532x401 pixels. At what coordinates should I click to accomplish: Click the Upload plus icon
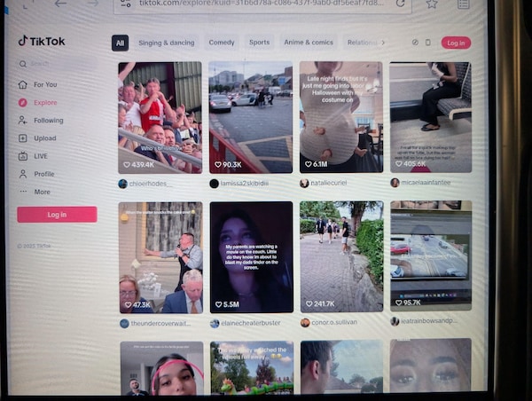23,138
